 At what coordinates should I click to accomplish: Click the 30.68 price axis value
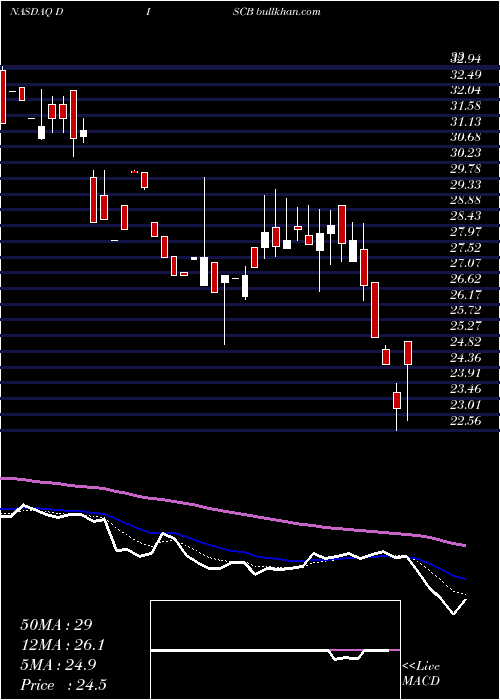tap(466, 137)
